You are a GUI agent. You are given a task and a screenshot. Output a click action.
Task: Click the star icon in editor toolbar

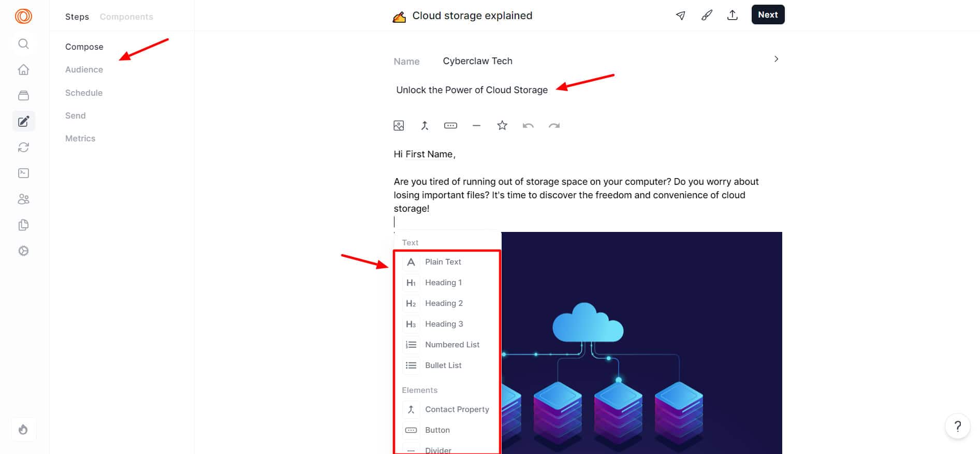pyautogui.click(x=502, y=126)
